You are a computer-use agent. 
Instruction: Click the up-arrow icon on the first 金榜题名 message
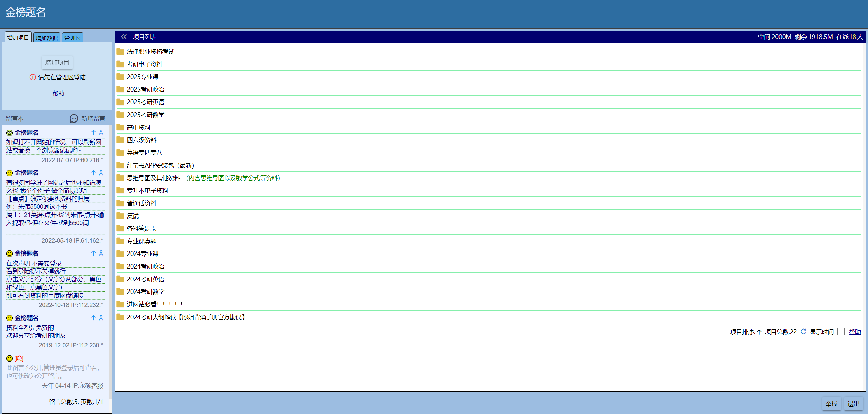click(93, 133)
